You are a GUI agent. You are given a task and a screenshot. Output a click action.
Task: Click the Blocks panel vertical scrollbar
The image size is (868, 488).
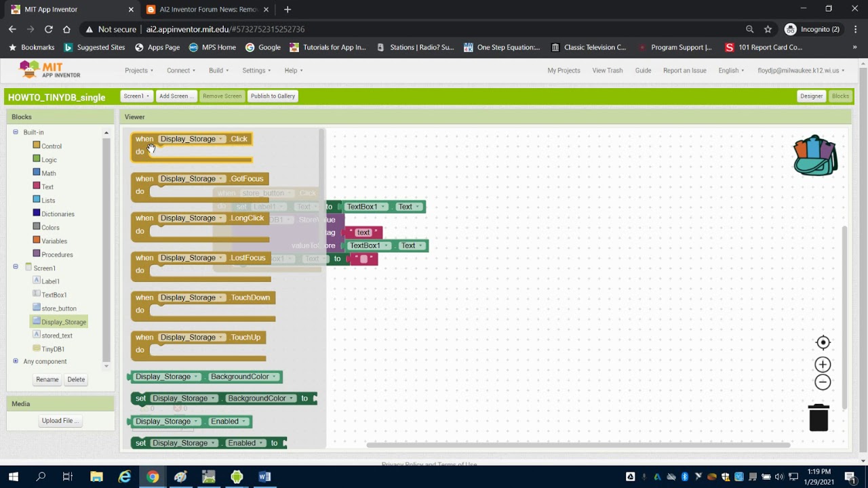click(106, 249)
